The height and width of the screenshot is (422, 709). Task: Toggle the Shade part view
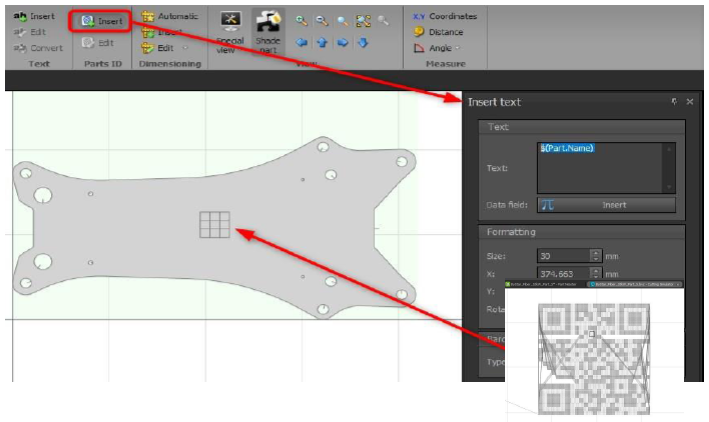pyautogui.click(x=268, y=32)
